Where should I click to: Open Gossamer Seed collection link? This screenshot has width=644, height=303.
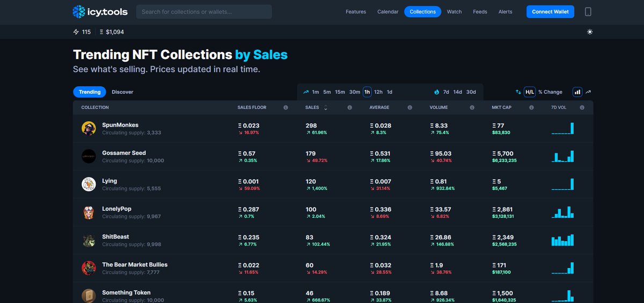pyautogui.click(x=124, y=153)
